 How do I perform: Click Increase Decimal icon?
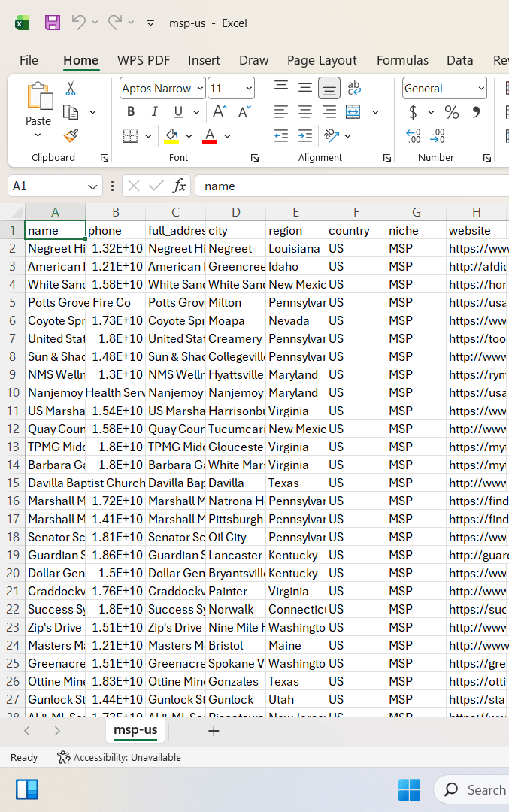point(414,135)
